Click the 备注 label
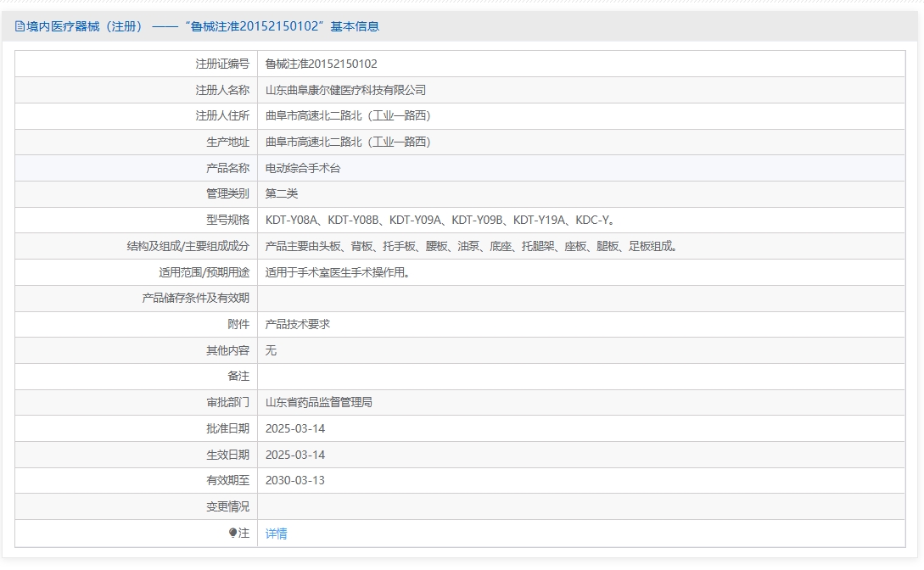The image size is (924, 570). pos(238,377)
